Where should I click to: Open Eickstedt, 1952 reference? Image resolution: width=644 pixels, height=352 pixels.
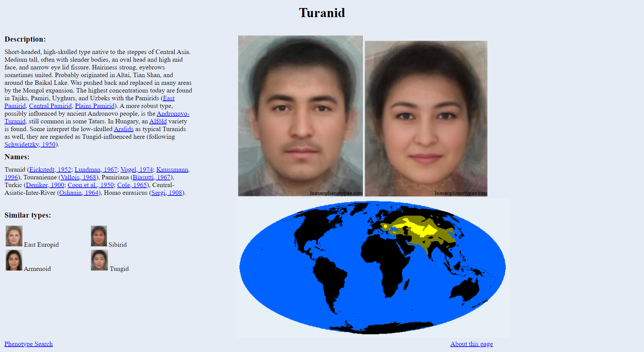click(x=50, y=170)
